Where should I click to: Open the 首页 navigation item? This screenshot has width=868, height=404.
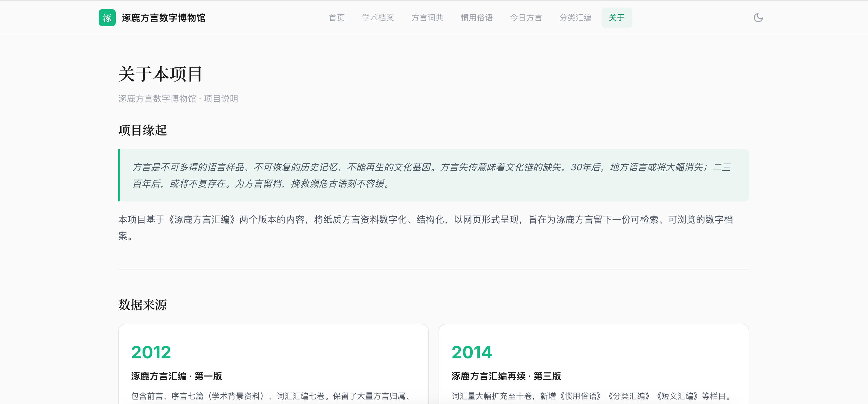point(337,18)
